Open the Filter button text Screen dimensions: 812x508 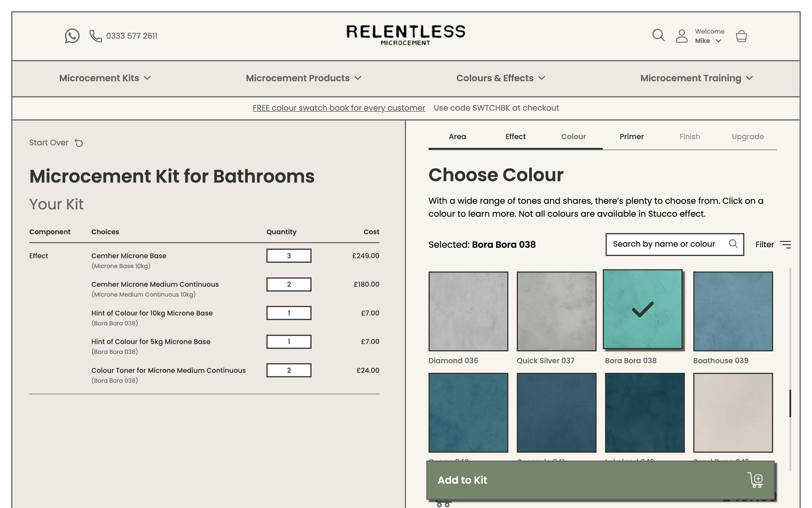click(x=765, y=245)
